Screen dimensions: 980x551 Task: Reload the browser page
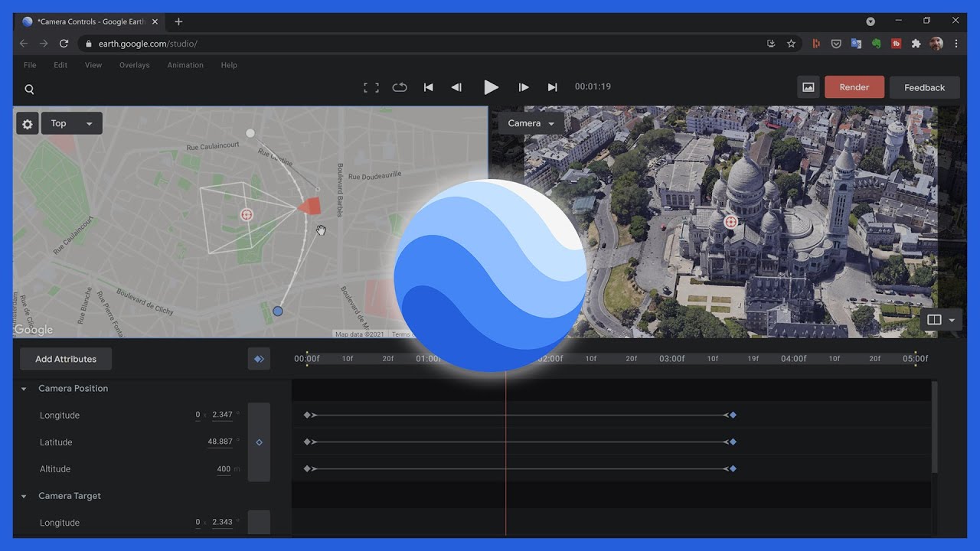click(64, 44)
